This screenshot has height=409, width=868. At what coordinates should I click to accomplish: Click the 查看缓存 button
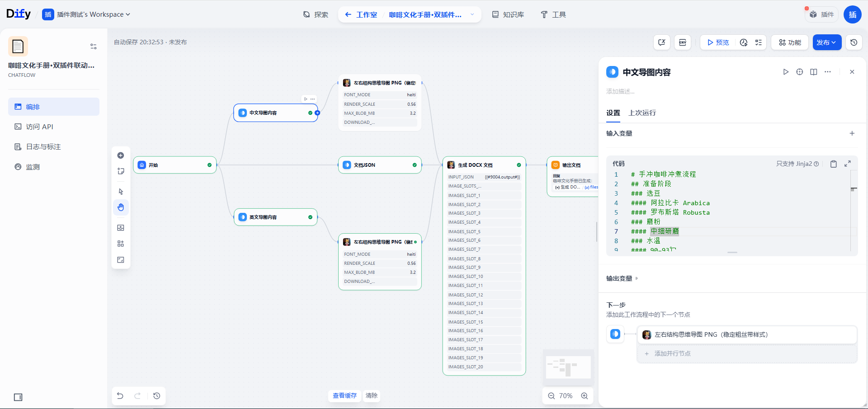pos(344,396)
